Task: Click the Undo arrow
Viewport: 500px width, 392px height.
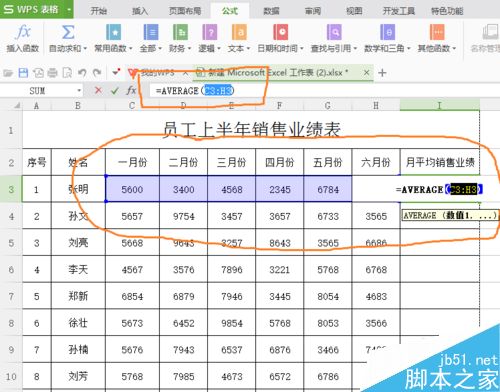Action: 82,73
